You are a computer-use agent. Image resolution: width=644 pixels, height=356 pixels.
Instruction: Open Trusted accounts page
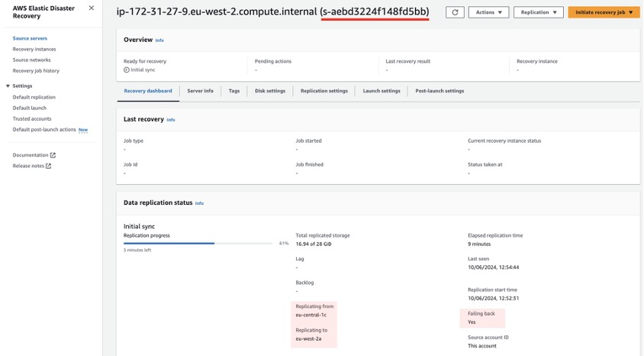point(32,119)
